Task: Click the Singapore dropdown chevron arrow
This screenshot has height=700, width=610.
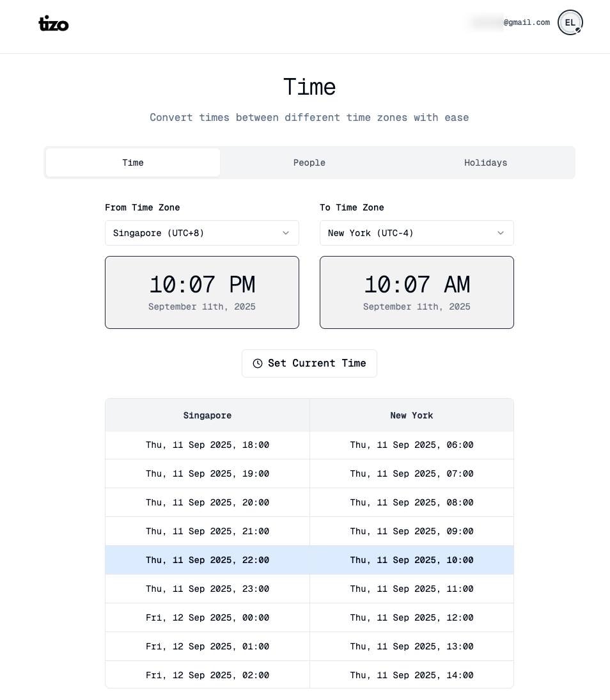Action: [x=286, y=233]
